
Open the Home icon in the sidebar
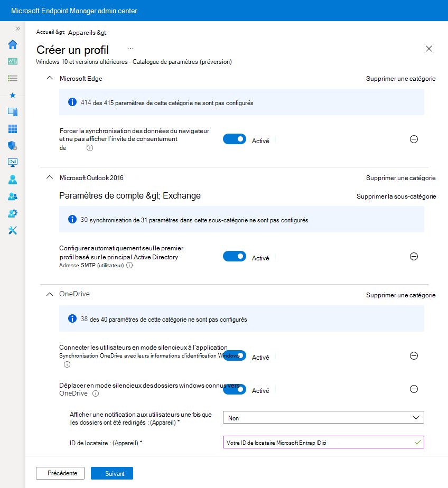pos(13,44)
